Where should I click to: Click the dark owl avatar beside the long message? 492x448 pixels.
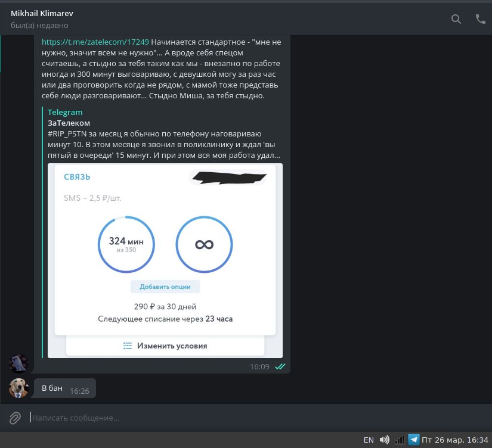point(18,363)
